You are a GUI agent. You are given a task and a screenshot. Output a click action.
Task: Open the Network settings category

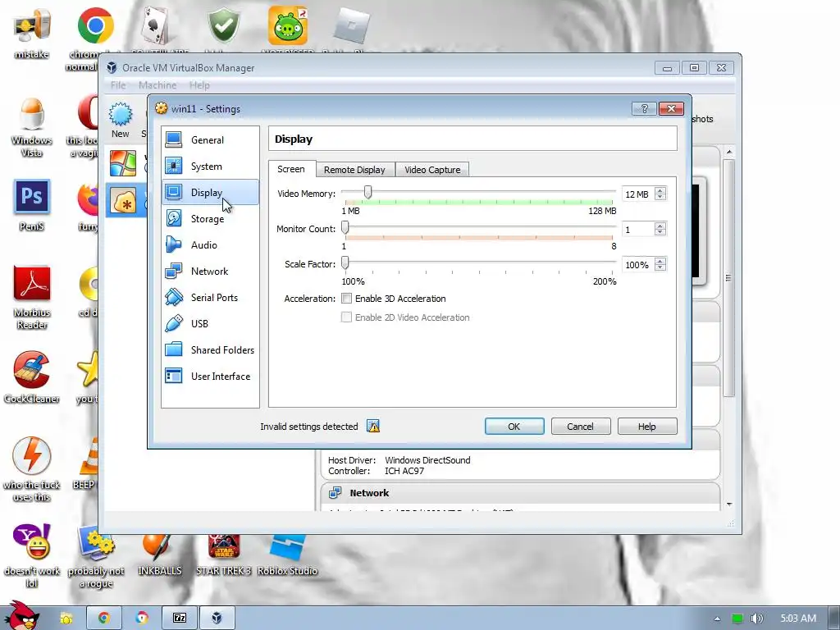(x=210, y=271)
